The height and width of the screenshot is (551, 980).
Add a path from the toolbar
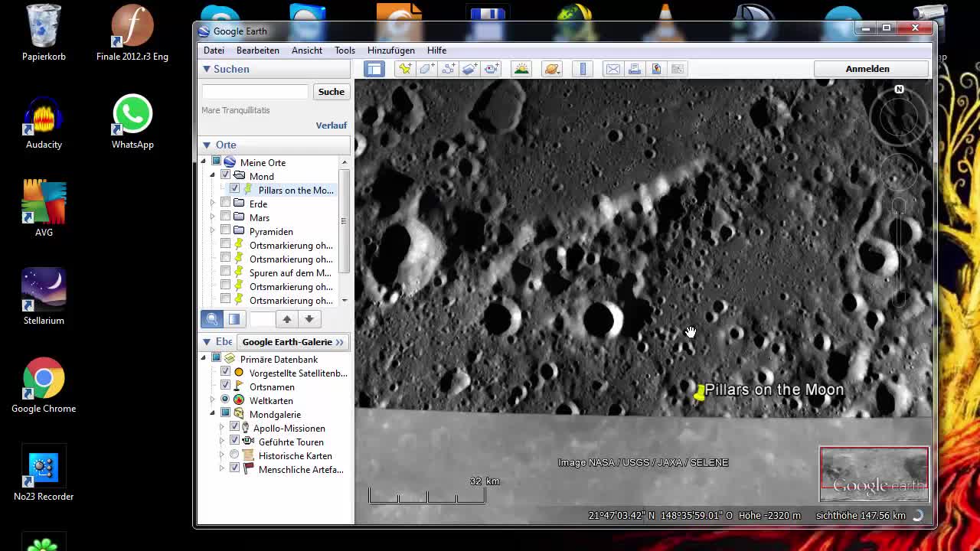[449, 69]
